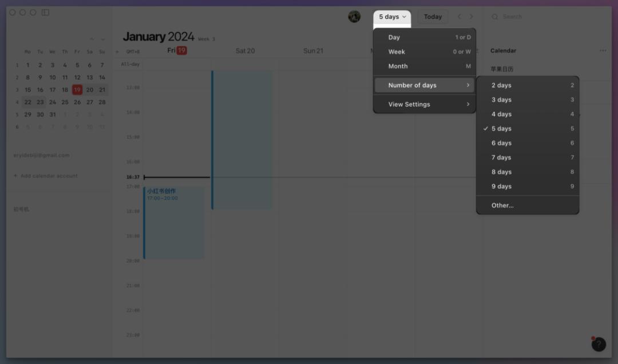Collapse the mini calendar with the up chevron

92,39
